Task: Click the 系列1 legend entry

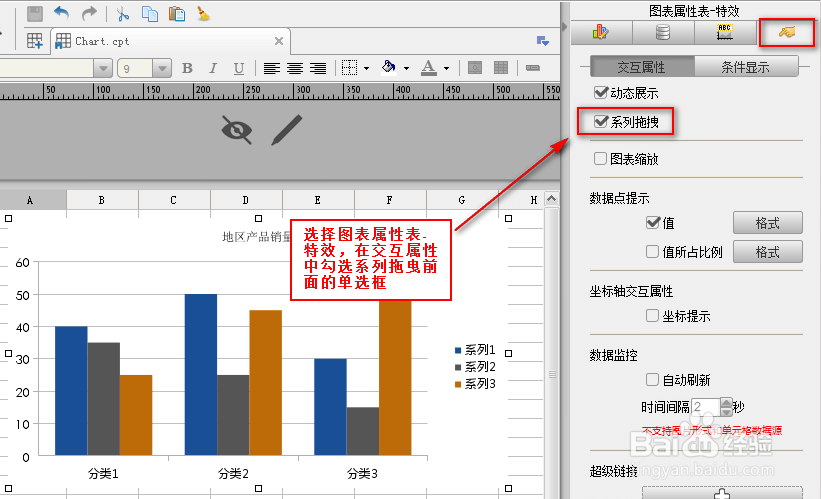Action: tap(475, 350)
